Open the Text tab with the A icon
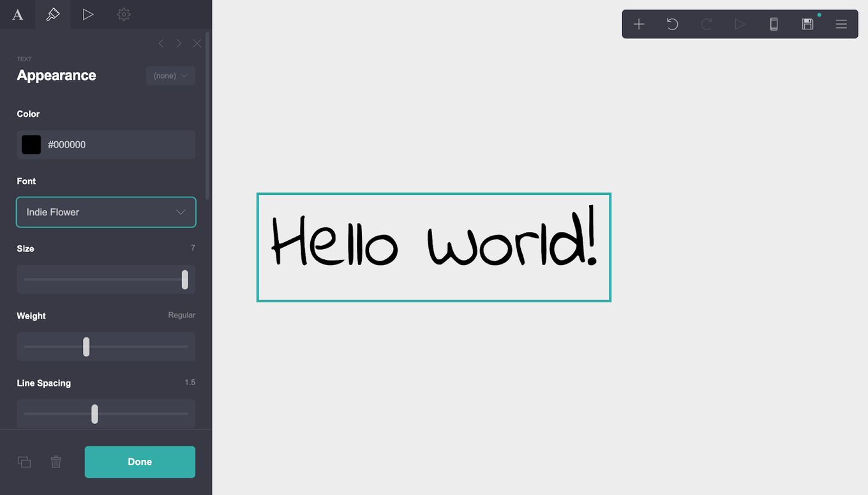Viewport: 868px width, 495px height. click(x=18, y=14)
